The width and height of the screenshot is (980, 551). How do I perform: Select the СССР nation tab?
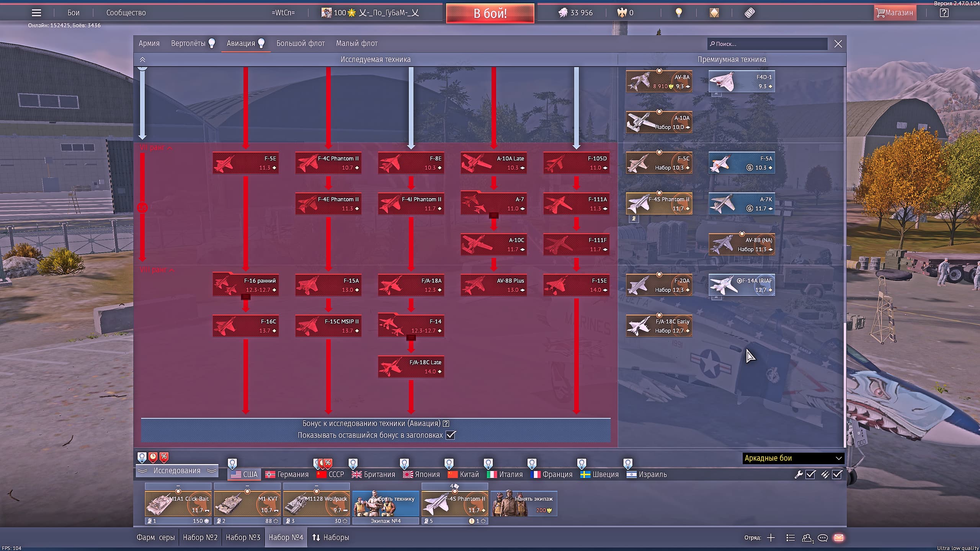coord(330,474)
